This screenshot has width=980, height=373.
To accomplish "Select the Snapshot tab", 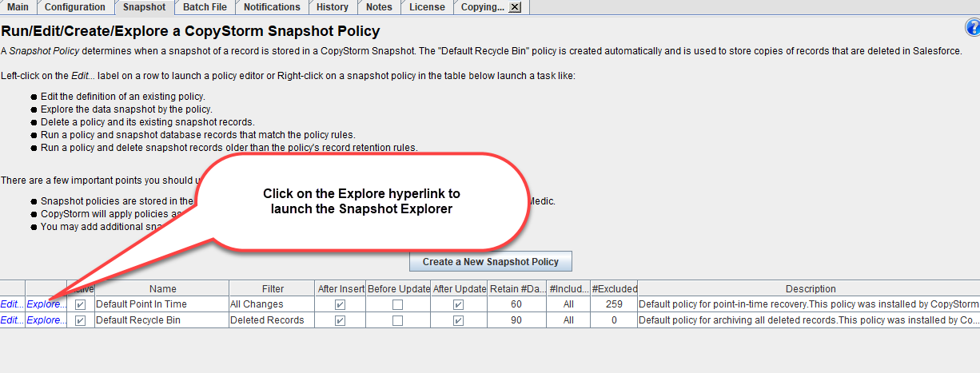I will pos(144,7).
